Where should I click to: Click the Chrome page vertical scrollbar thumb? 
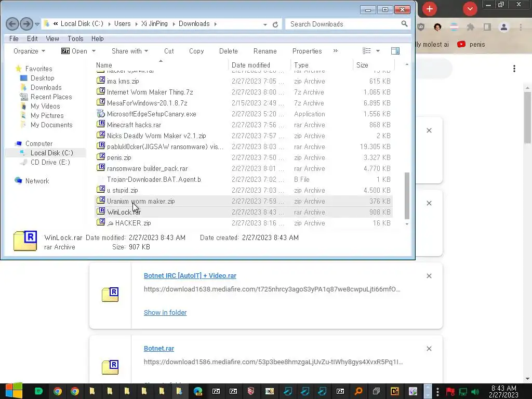click(x=527, y=118)
